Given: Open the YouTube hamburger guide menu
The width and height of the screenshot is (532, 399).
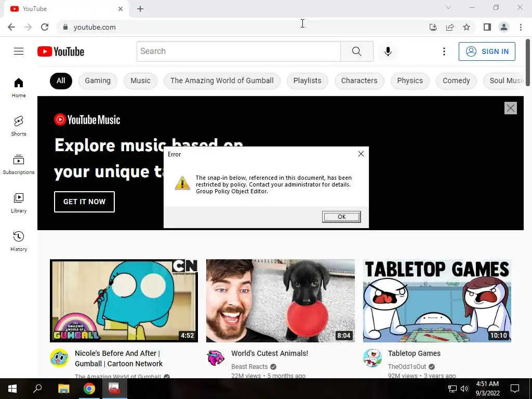Looking at the screenshot, I should (x=19, y=51).
